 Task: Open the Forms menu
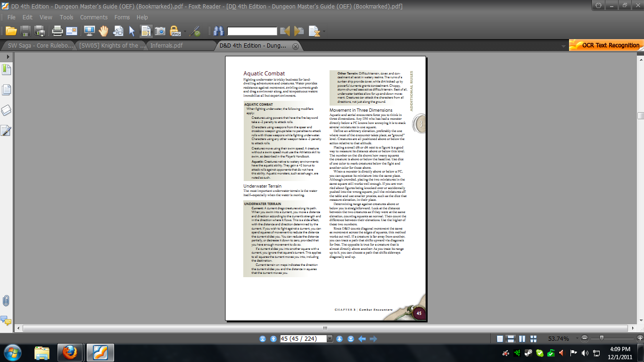coord(122,17)
